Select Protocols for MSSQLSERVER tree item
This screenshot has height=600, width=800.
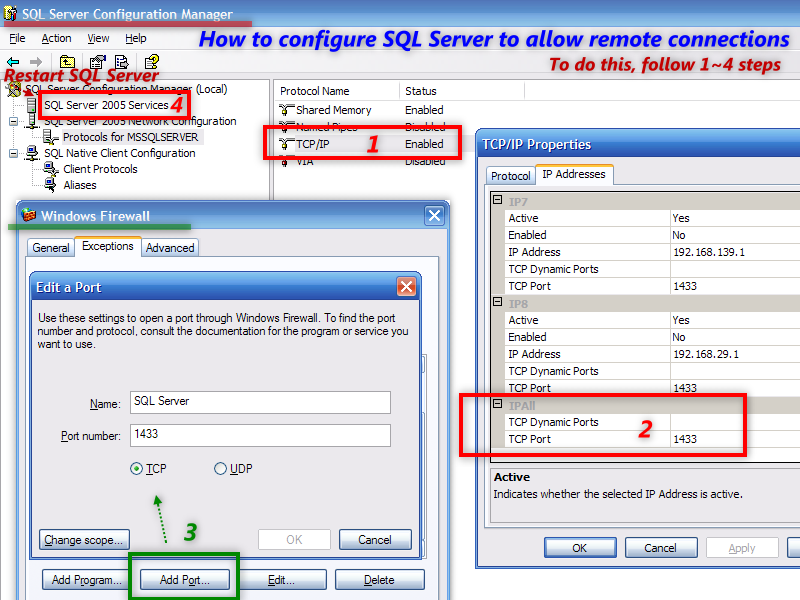[131, 137]
